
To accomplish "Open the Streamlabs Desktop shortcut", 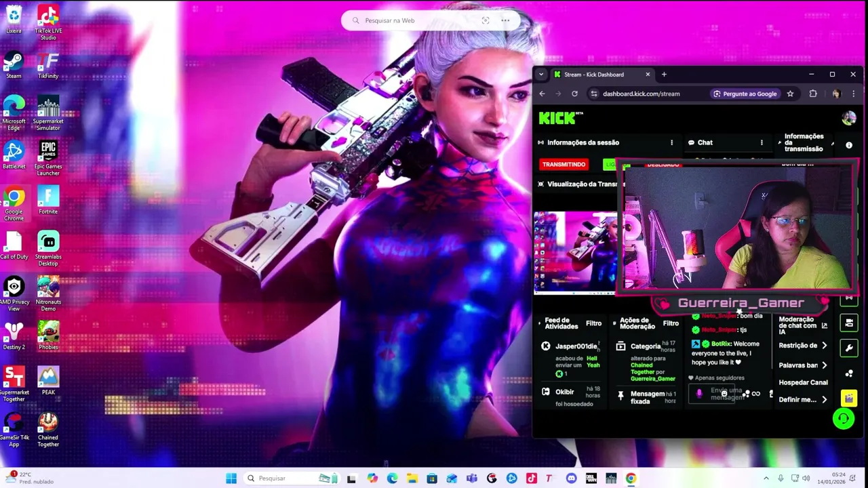I will tap(47, 248).
